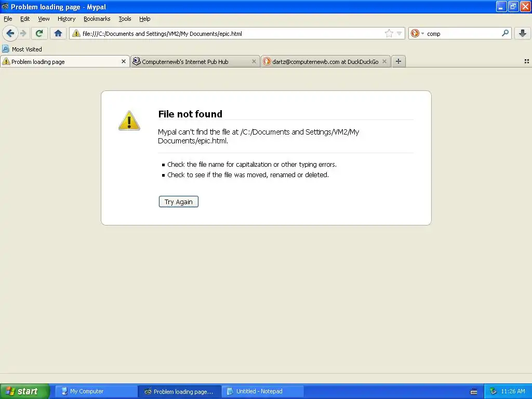Image resolution: width=532 pixels, height=399 pixels.
Task: Go forward with the forward arrow
Action: (x=23, y=33)
